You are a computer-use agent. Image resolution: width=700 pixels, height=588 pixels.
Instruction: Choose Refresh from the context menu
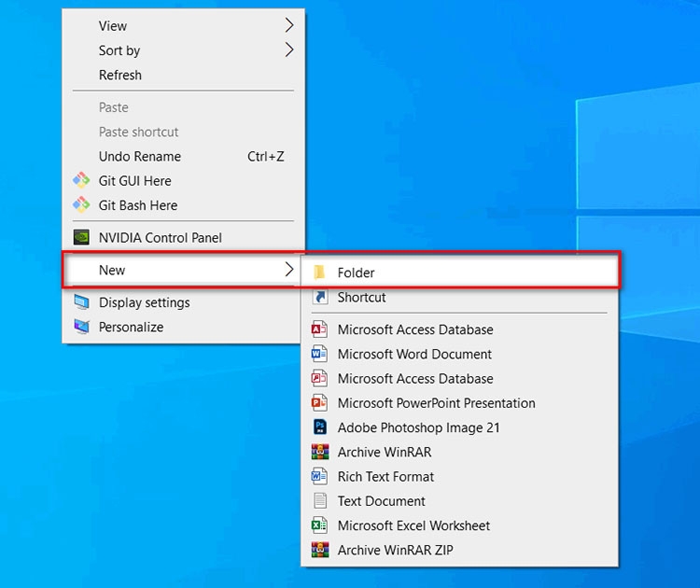pyautogui.click(x=183, y=75)
